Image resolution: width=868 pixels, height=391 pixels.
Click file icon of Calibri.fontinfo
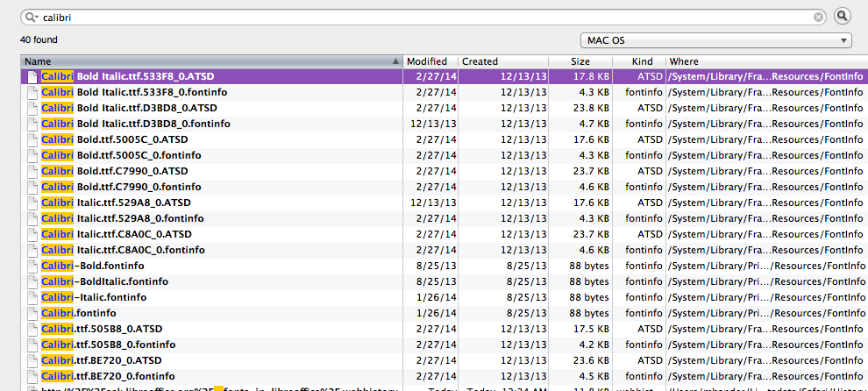[x=32, y=313]
